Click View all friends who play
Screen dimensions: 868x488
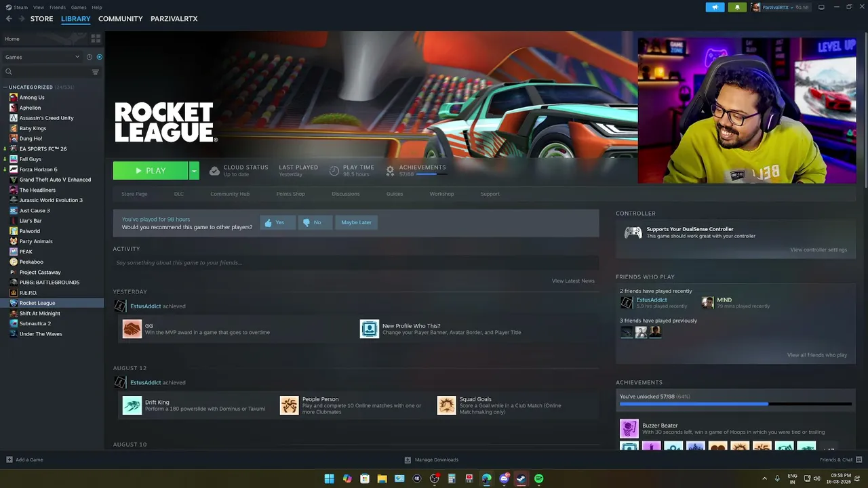817,355
